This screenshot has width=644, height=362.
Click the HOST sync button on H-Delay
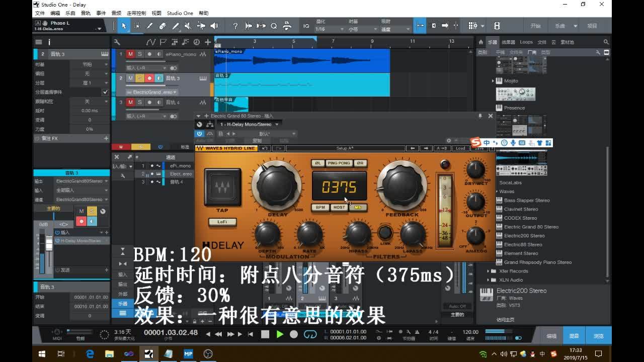(x=339, y=207)
